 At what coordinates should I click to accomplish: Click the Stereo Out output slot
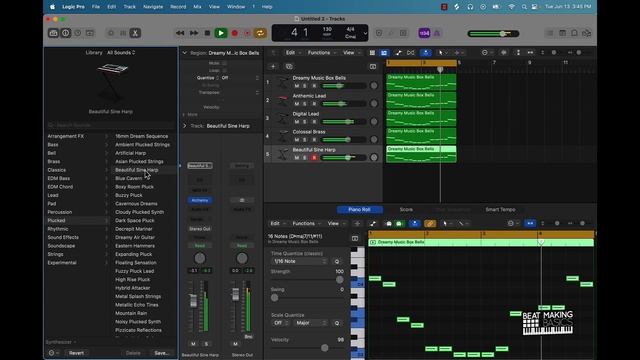[x=200, y=229]
